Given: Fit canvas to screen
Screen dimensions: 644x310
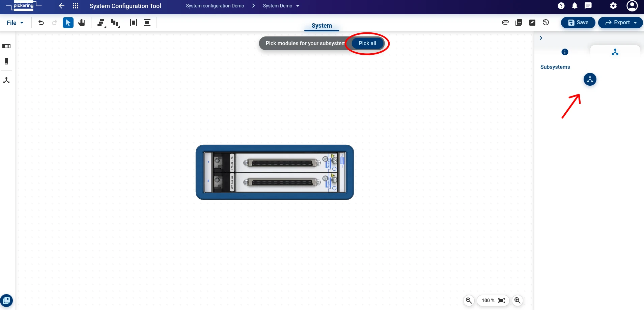Looking at the screenshot, I should [502, 301].
